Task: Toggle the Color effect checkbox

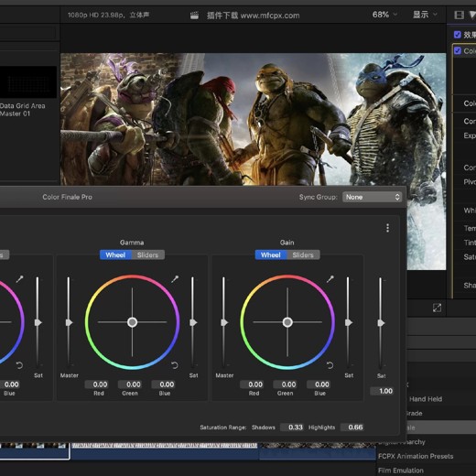Action: [x=458, y=50]
